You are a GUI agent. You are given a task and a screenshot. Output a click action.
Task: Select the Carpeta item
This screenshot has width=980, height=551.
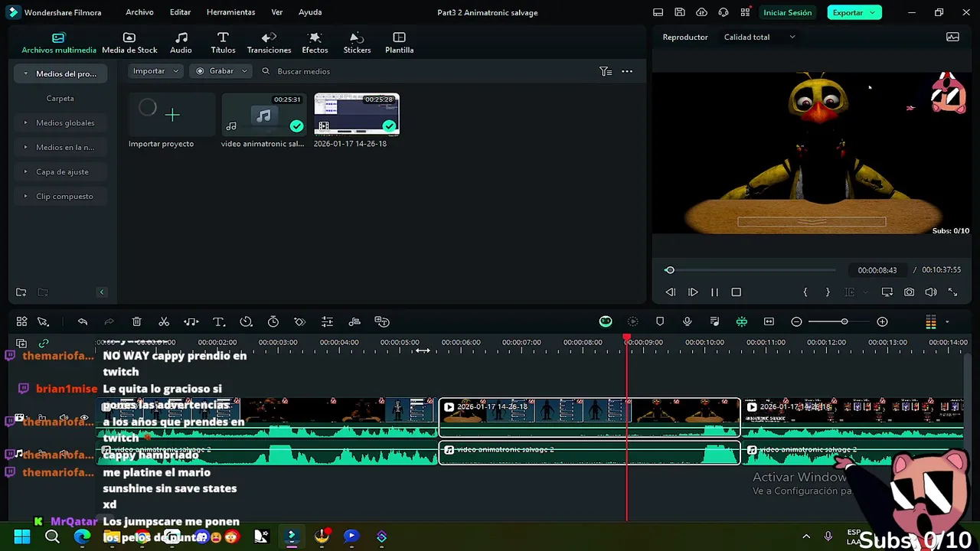[60, 98]
